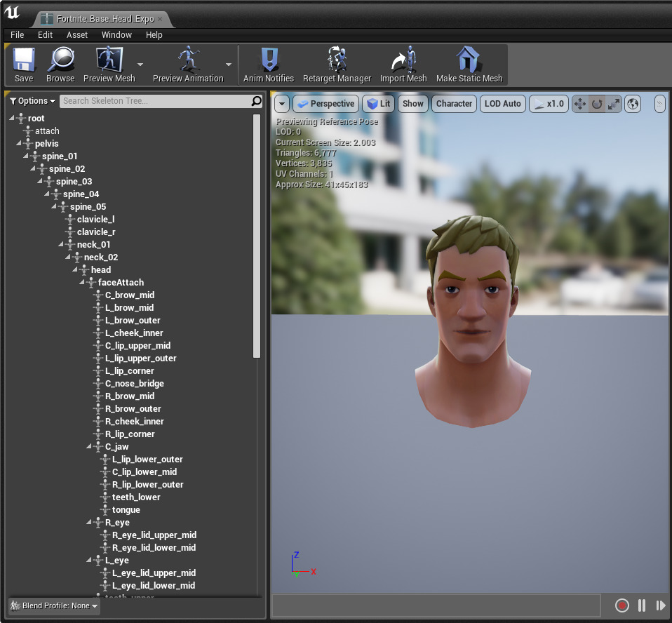This screenshot has width=672, height=623.
Task: Collapse the C_jaw bone node
Action: [90, 447]
